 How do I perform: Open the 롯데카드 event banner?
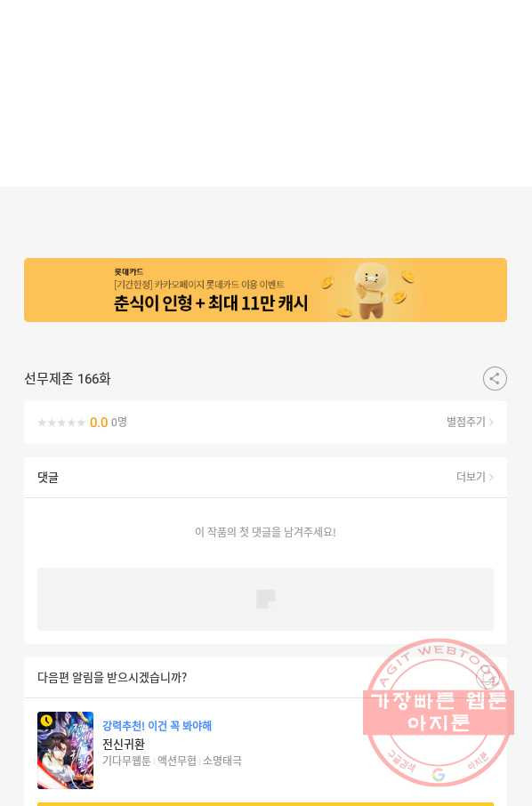(265, 290)
